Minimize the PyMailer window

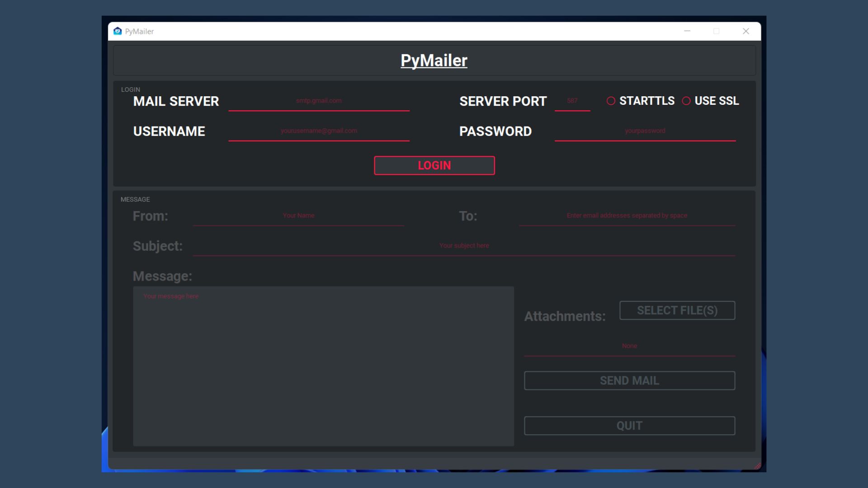[687, 31]
